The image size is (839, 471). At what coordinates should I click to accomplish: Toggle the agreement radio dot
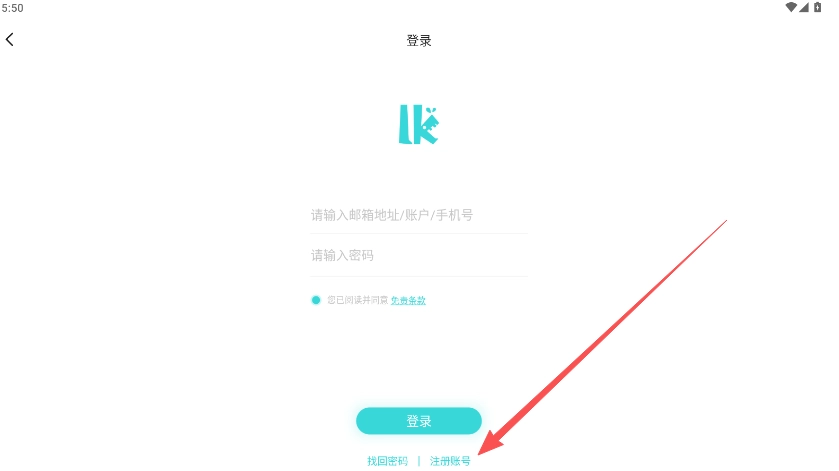pyautogui.click(x=316, y=300)
